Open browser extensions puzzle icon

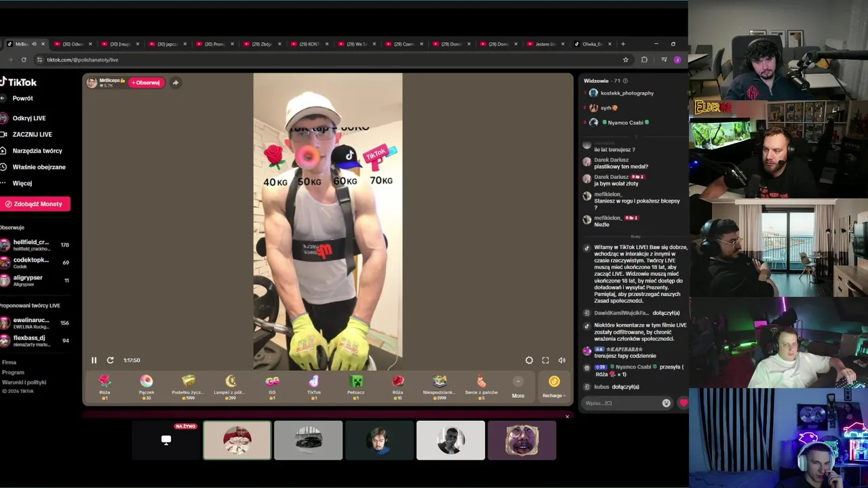644,60
